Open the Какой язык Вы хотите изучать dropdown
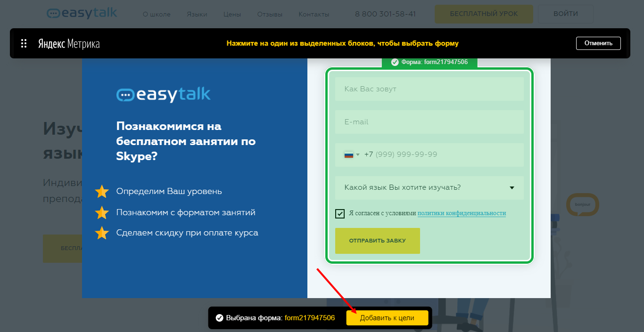 [x=429, y=188]
